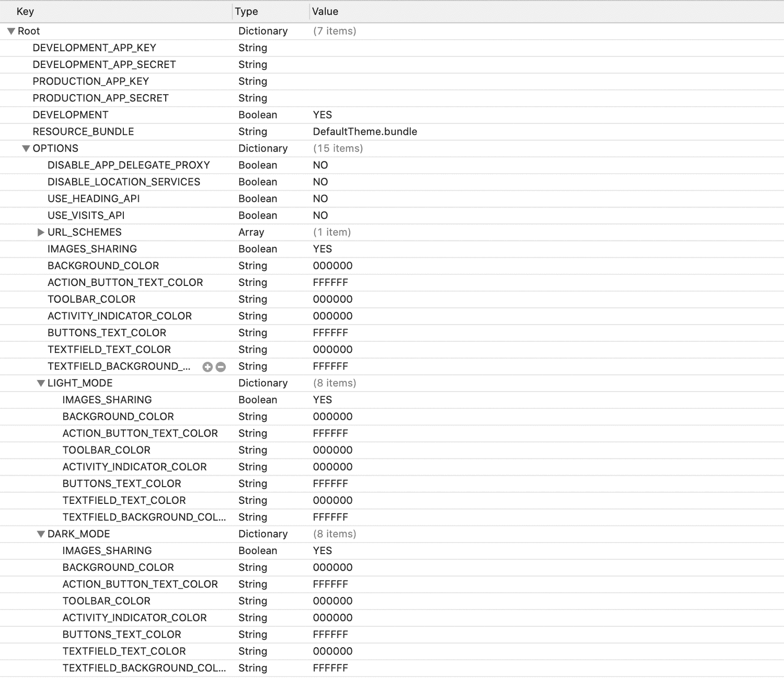Image resolution: width=784 pixels, height=678 pixels.
Task: Click FFFFFF value of DARK_MODE ACTION_BUTTON_TEXT_COLOR
Action: click(x=330, y=584)
